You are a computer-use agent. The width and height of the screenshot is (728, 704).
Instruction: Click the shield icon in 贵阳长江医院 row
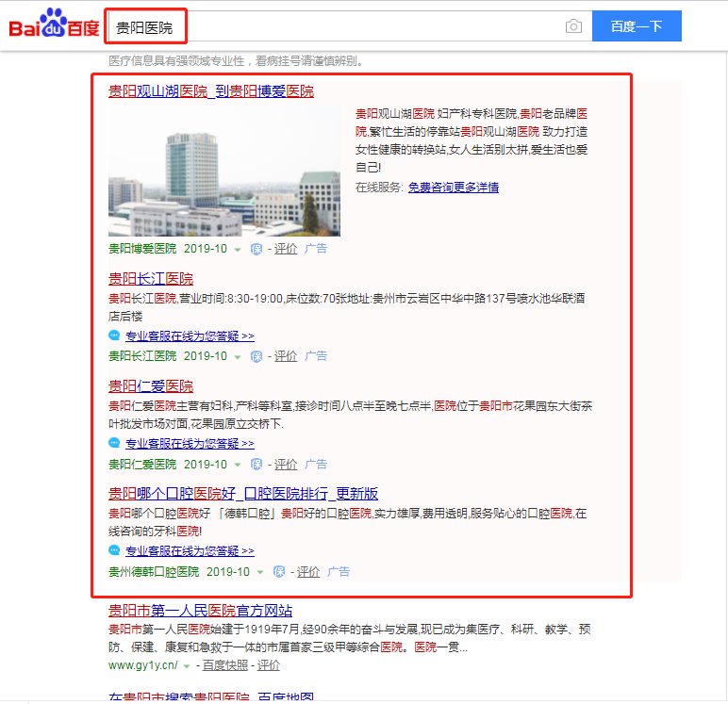256,357
